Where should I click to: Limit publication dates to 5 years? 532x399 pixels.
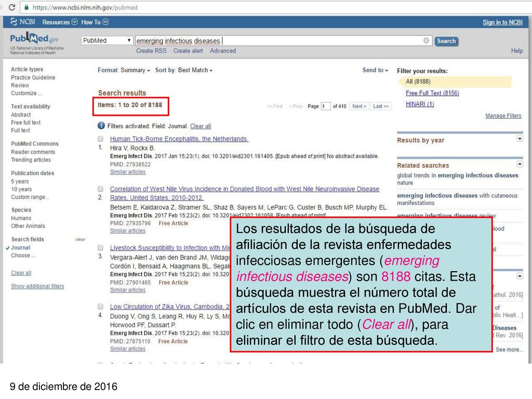click(20, 181)
